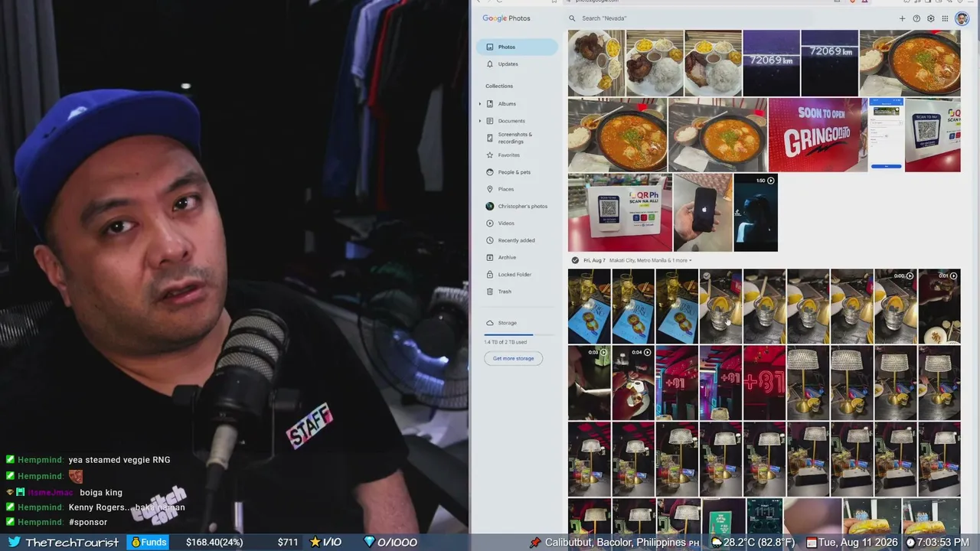Image resolution: width=980 pixels, height=551 pixels.
Task: Expand the Documents collection arrow
Action: point(480,121)
